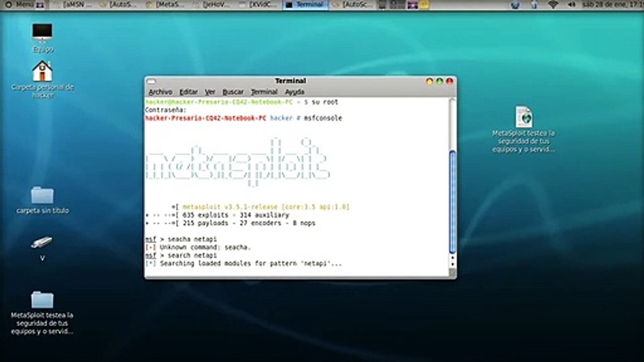Select the MetaSploit folder on desktop left
Viewport: 644px width, 362px height.
point(42,313)
